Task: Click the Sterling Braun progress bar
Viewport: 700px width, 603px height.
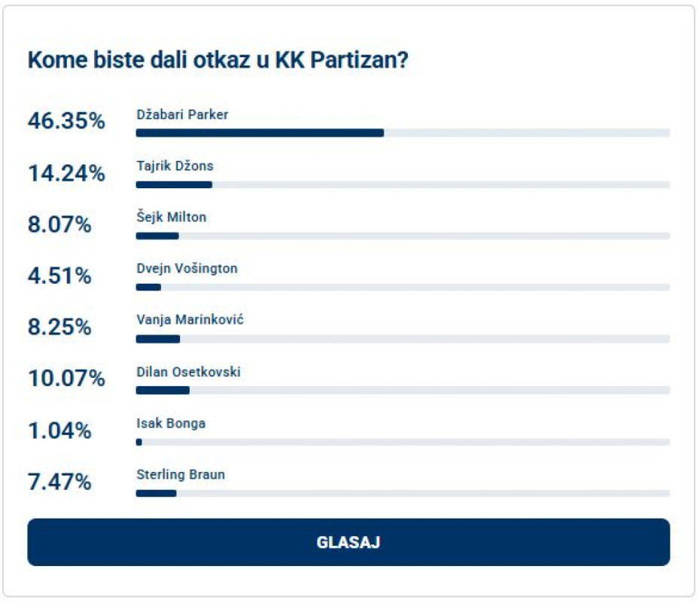Action: pyautogui.click(x=403, y=493)
